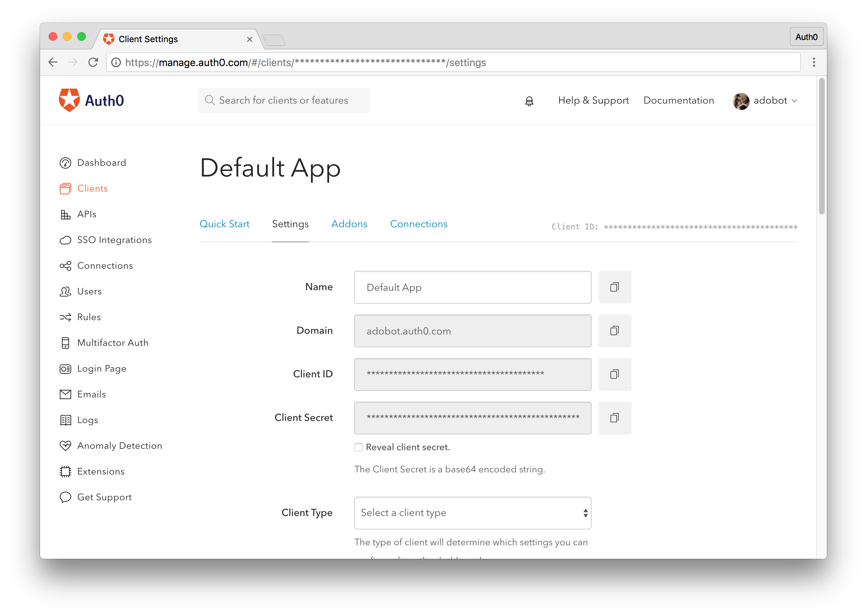
Task: Click the notifications bell icon
Action: click(x=529, y=101)
